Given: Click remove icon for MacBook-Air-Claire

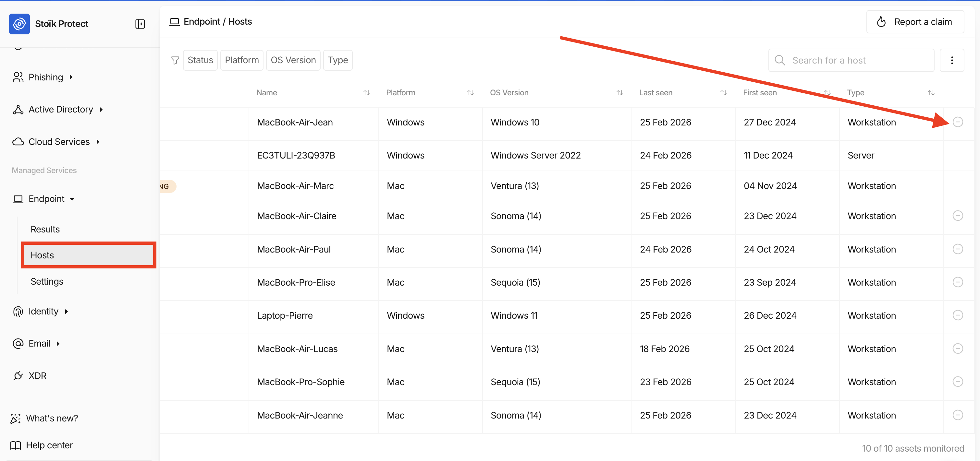Looking at the screenshot, I should (x=958, y=216).
